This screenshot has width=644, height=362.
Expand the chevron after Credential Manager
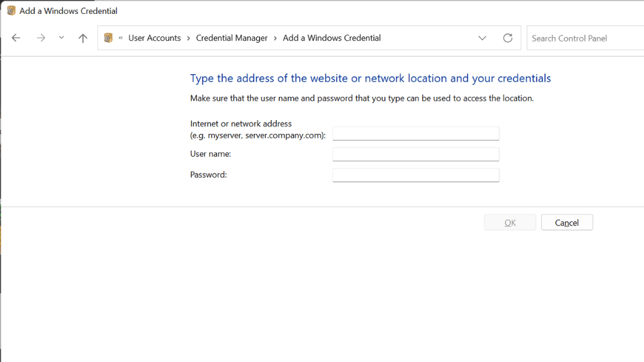tap(275, 38)
